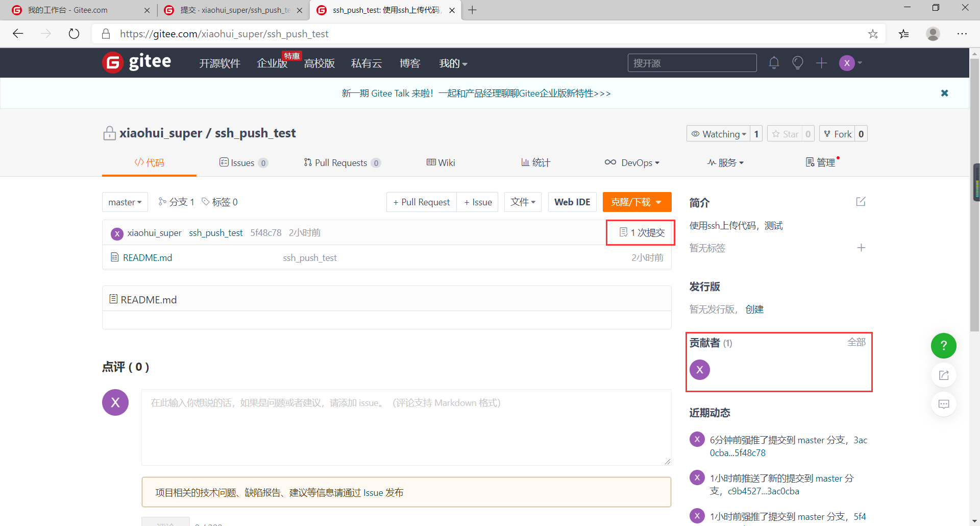Add a tag using the plus icon beside 暂无标签
The image size is (980, 526).
point(861,248)
